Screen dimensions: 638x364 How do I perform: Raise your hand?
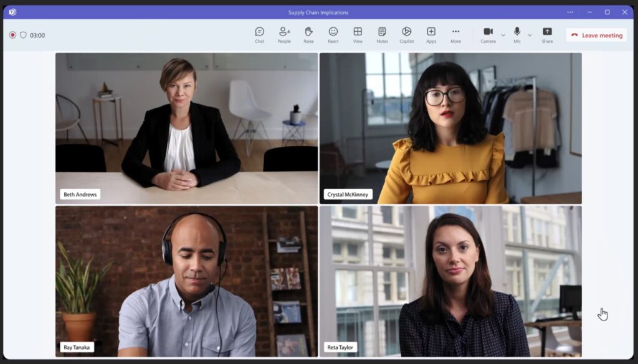[308, 35]
